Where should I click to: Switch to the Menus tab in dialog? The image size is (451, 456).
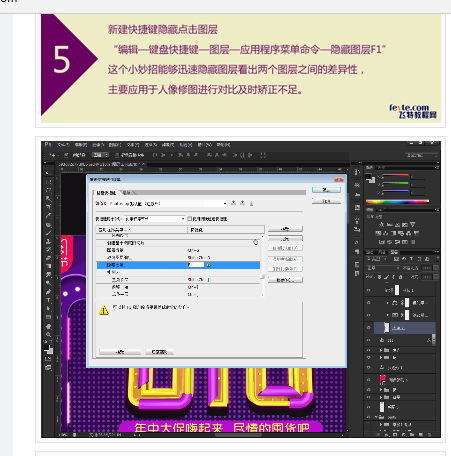click(x=127, y=193)
